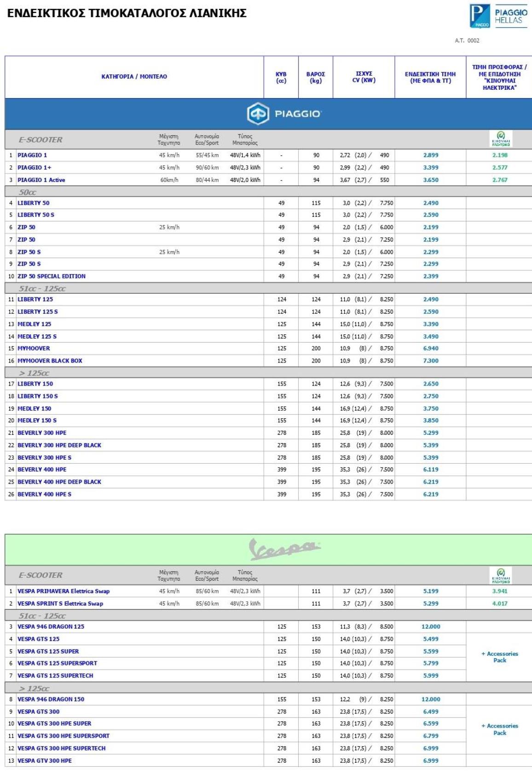Viewport: 532px width, 771px height.
Task: Open the PIAGGIO 1 Active model link
Action: point(41,180)
